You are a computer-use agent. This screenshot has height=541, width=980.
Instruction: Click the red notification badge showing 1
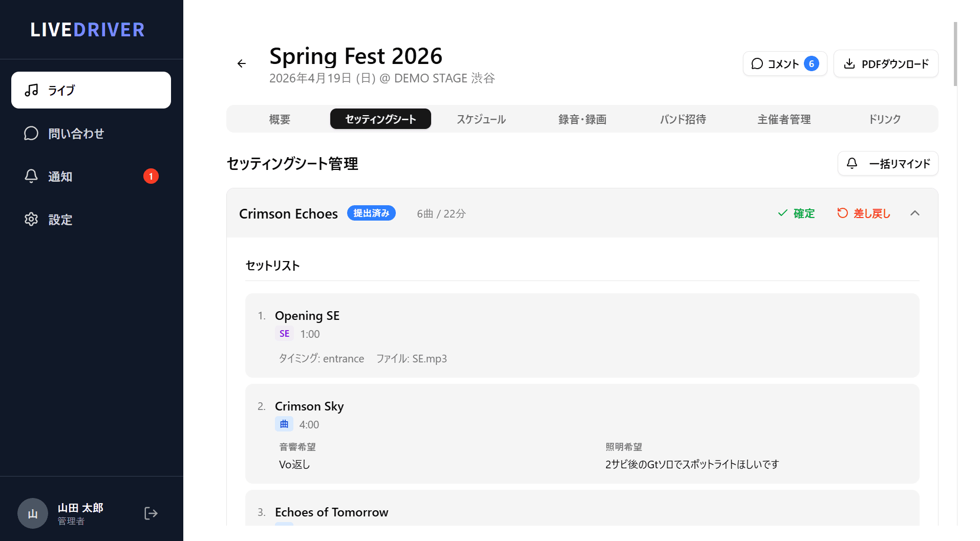pyautogui.click(x=151, y=177)
